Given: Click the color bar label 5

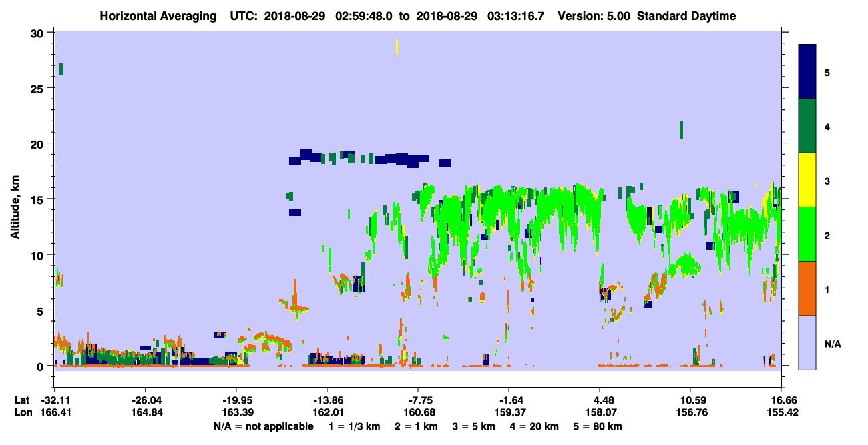Looking at the screenshot, I should tap(827, 72).
